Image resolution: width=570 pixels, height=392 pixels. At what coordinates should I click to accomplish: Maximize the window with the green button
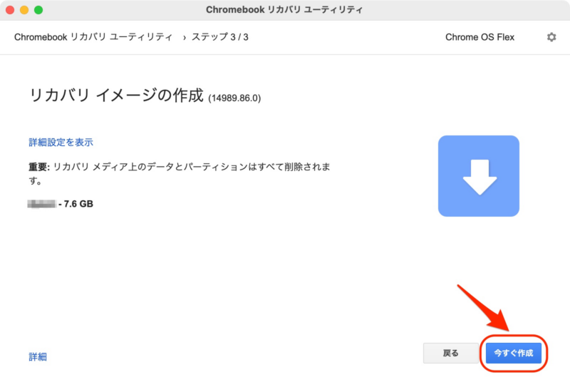pyautogui.click(x=38, y=10)
